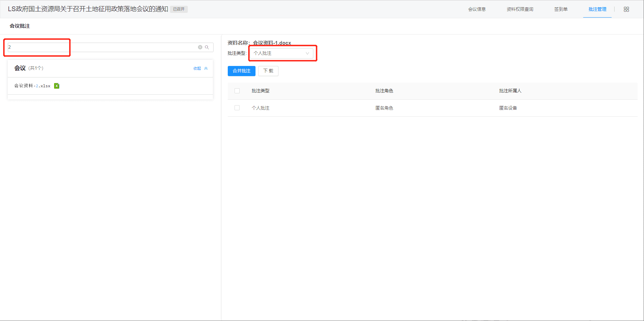644x321 pixels.
Task: Click the 会议资料-1.docx file name
Action: pyautogui.click(x=272, y=43)
